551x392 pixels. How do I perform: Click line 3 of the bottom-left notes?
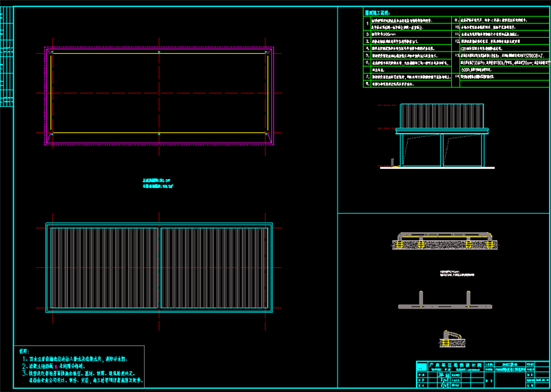(78, 373)
